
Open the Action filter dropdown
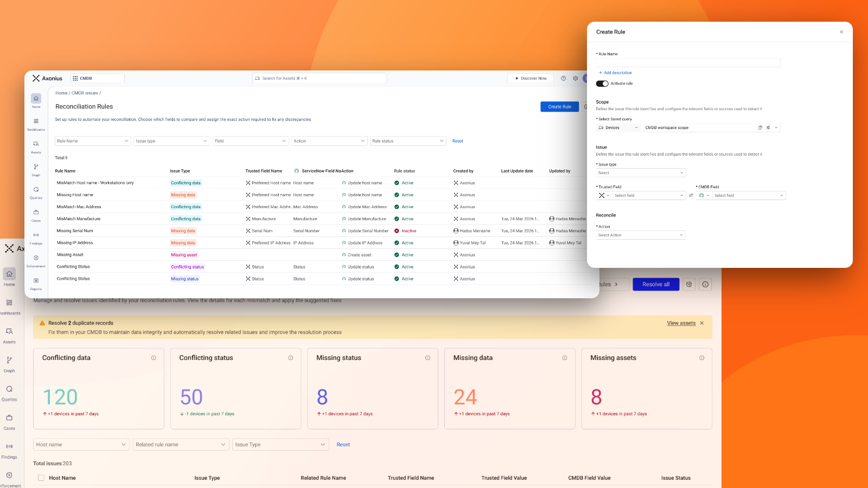(x=329, y=141)
